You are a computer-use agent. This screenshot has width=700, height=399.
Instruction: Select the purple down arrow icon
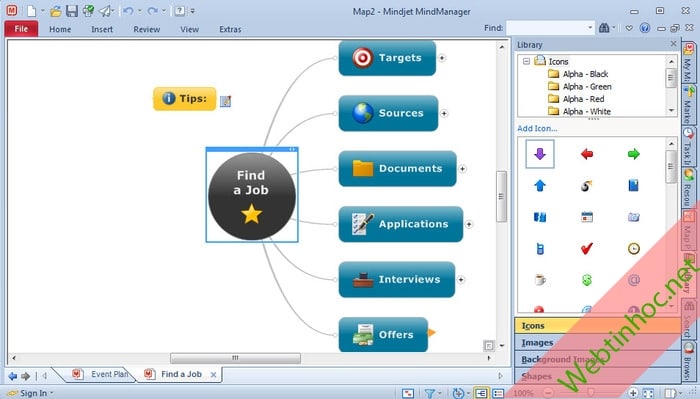point(540,154)
